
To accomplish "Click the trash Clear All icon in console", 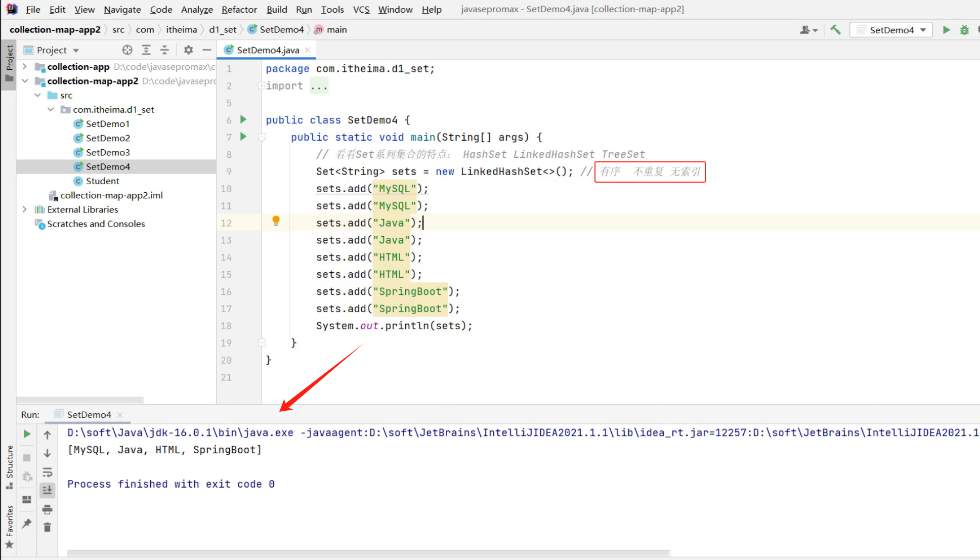I will tap(47, 528).
